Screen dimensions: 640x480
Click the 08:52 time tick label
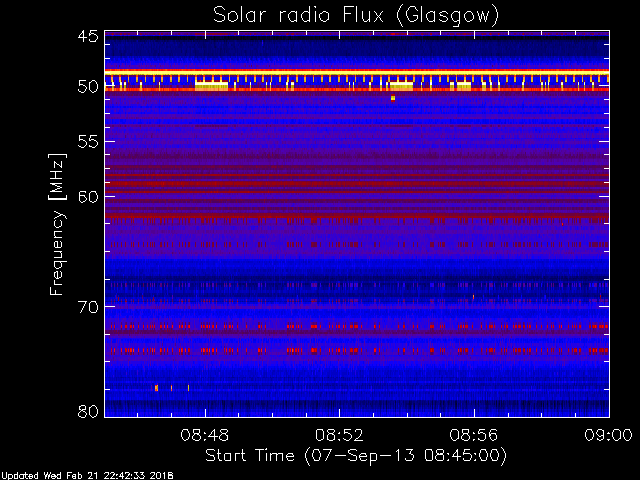click(339, 435)
